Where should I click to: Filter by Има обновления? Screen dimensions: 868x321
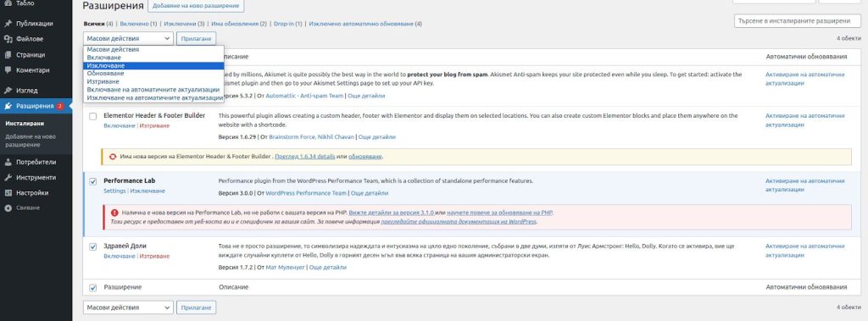[235, 24]
